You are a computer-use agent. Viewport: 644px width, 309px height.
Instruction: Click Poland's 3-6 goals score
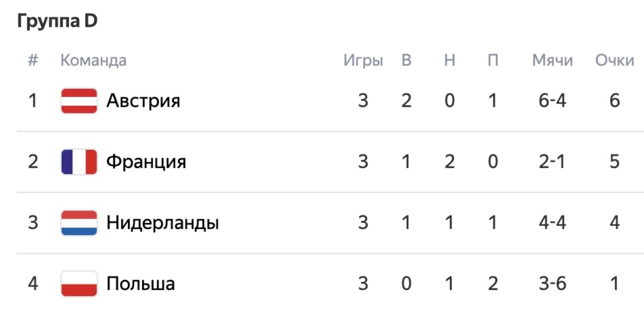(x=553, y=283)
